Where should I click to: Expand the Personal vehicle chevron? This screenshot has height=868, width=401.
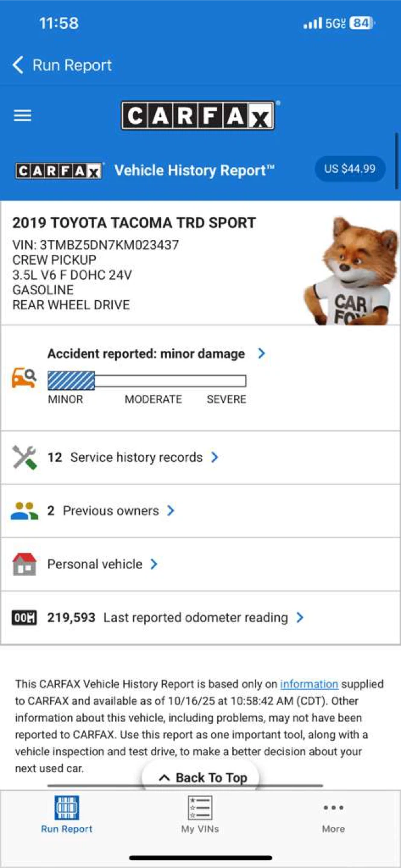click(x=154, y=564)
